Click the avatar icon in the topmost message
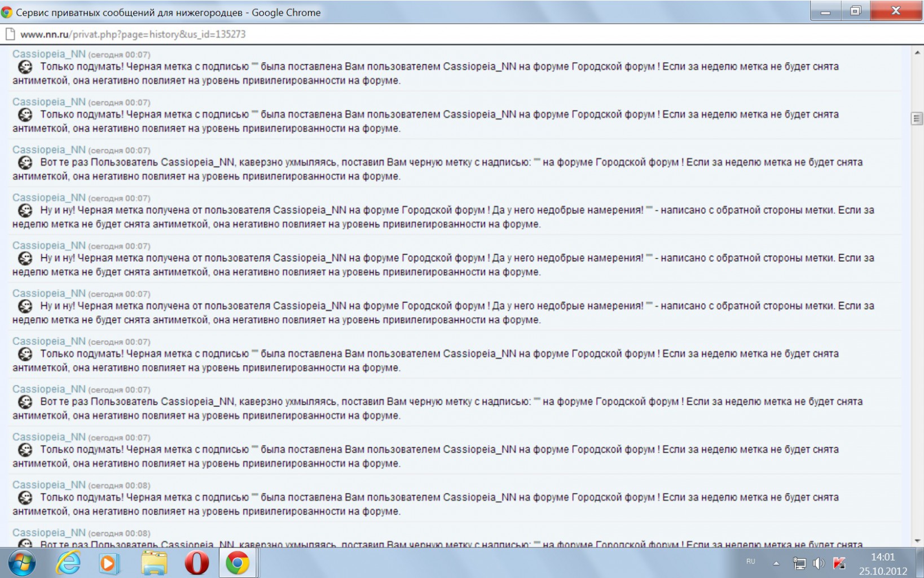 [25, 67]
